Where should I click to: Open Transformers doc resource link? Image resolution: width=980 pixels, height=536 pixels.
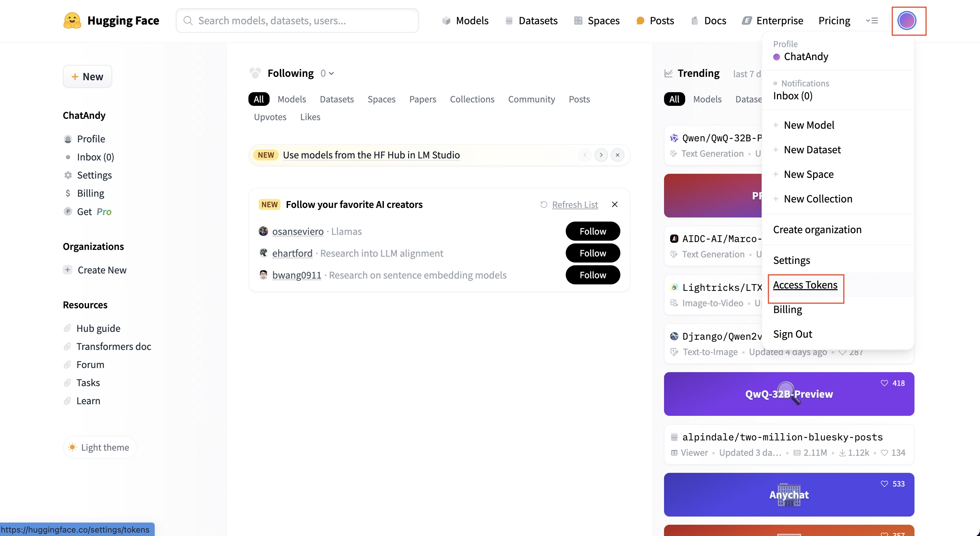click(x=114, y=347)
